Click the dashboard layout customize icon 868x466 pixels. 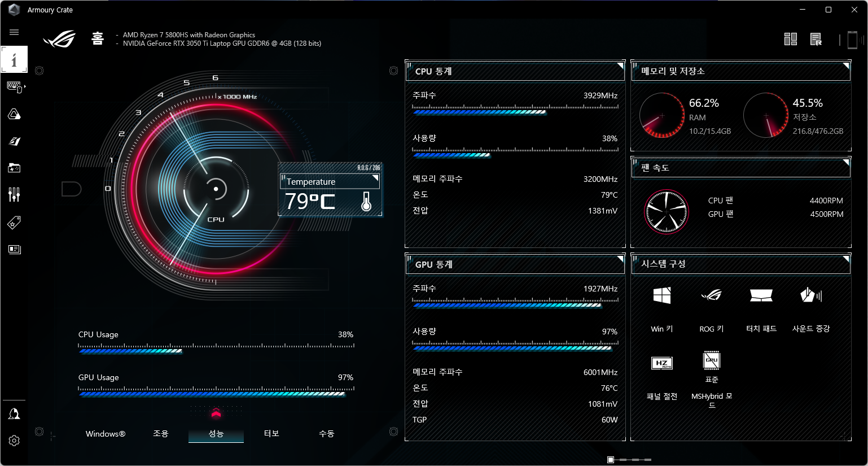791,39
